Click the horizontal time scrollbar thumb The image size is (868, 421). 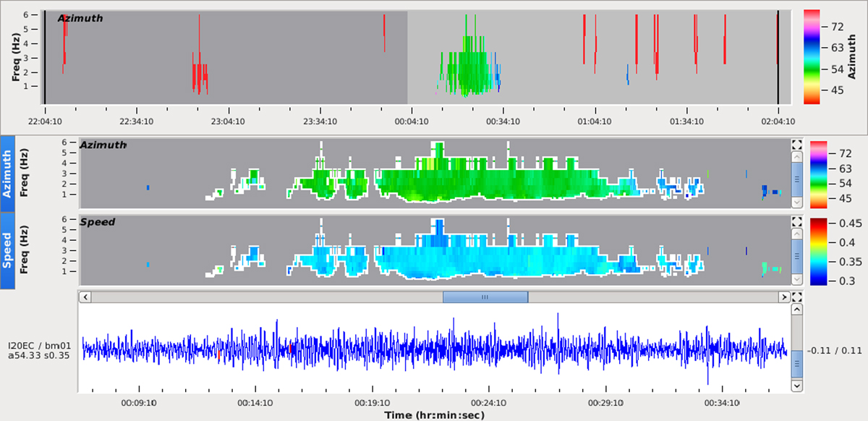tap(485, 297)
